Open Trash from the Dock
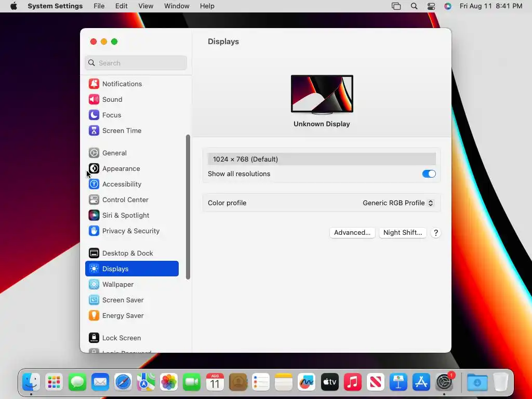Image resolution: width=532 pixels, height=399 pixels. 501,382
